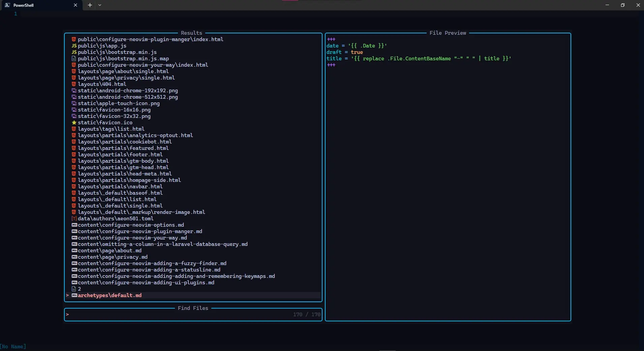Viewport: 644px width, 351px height.
Task: Click the 170 / 170 result counter
Action: point(306,314)
